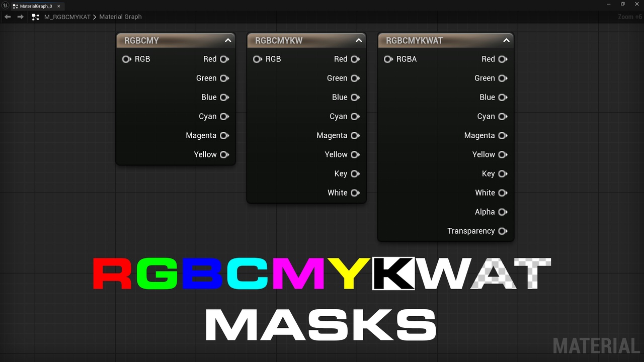Image resolution: width=644 pixels, height=362 pixels.
Task: Click the navigate back arrow
Action: 7,17
